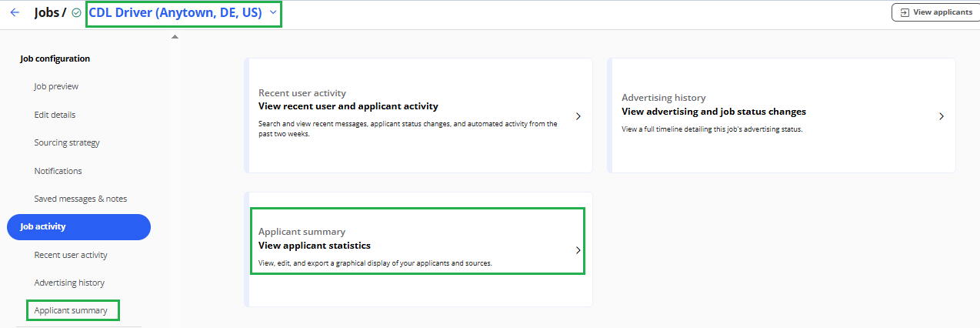Click the green check status icon
The image size is (980, 328).
pos(76,13)
